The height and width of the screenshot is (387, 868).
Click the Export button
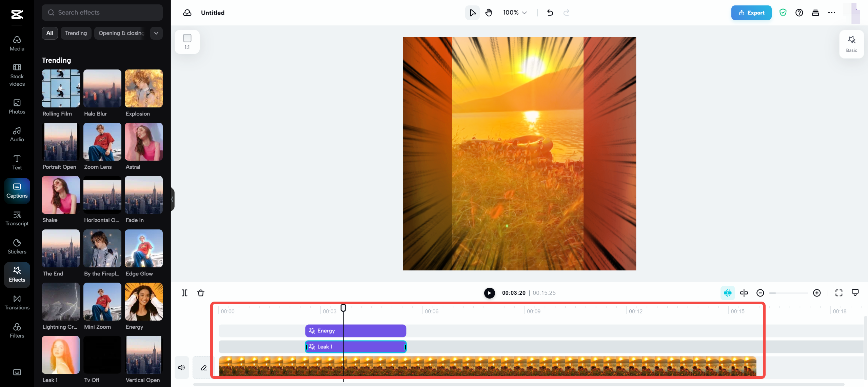pos(751,13)
